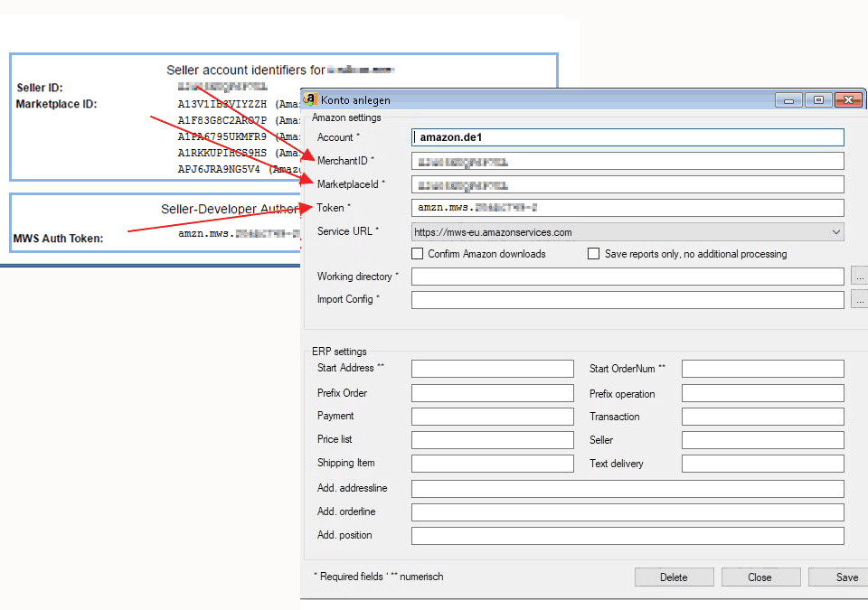Viewport: 868px width, 610px height.
Task: Click the Seller field in ERP settings
Action: point(763,440)
